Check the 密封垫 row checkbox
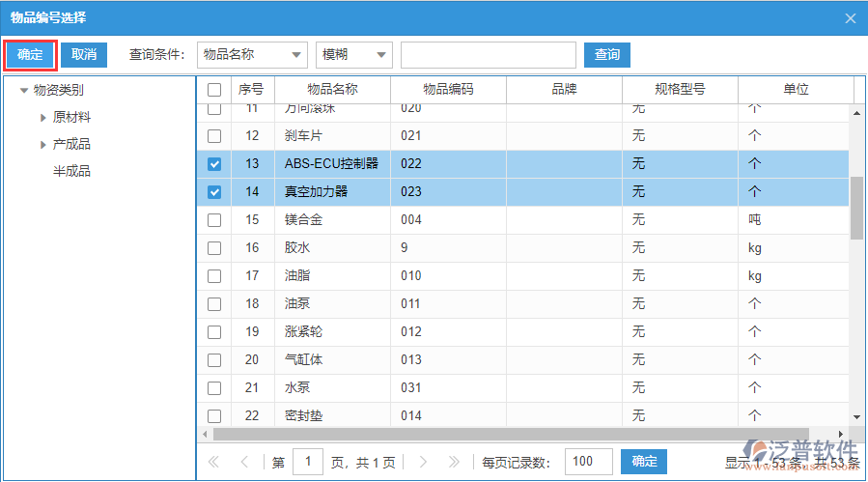 click(214, 416)
